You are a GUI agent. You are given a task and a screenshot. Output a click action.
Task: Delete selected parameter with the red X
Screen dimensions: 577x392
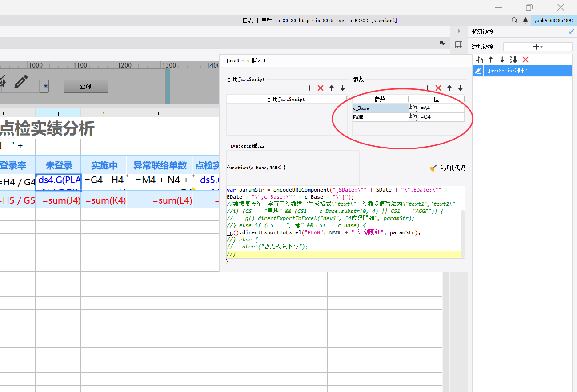pyautogui.click(x=438, y=88)
